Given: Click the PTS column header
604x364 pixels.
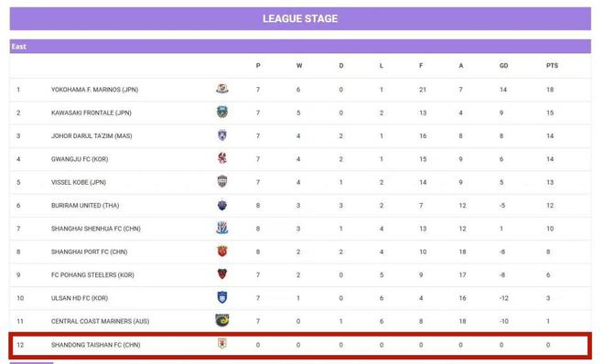Looking at the screenshot, I should [x=552, y=66].
